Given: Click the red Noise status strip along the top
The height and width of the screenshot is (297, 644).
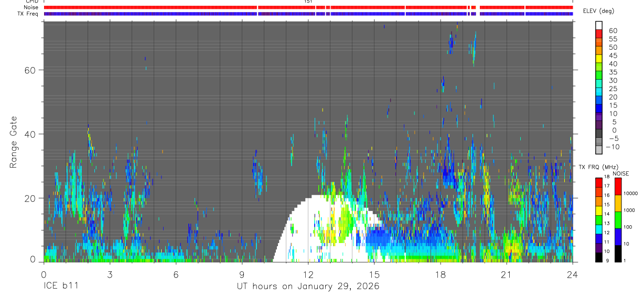Looking at the screenshot, I should [308, 7].
